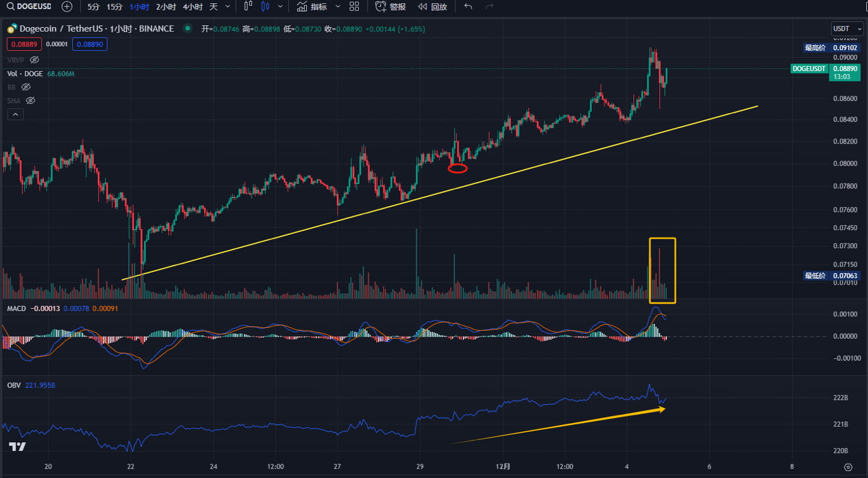
Task: Click the green market status dot
Action: point(187,28)
